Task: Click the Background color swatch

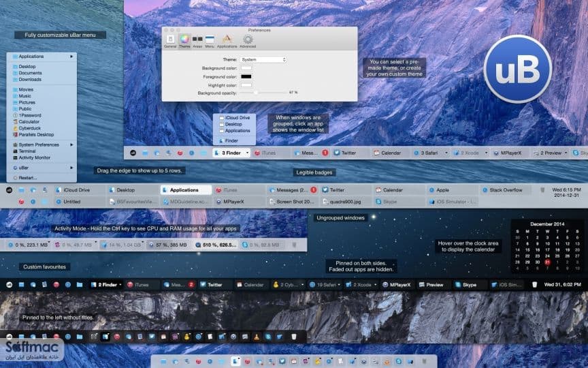Action: tap(246, 68)
